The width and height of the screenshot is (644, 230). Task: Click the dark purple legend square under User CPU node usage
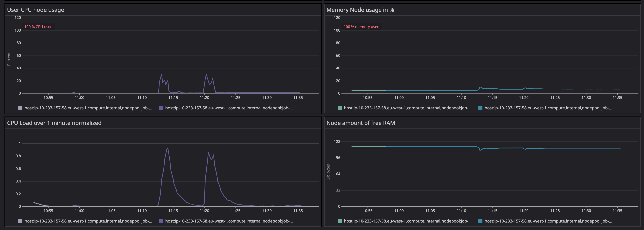pyautogui.click(x=161, y=108)
